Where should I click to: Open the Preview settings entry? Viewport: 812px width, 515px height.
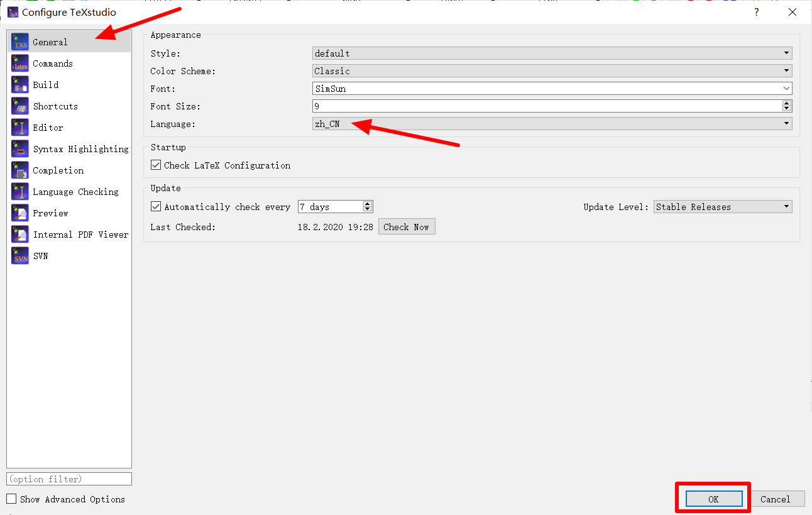pyautogui.click(x=69, y=213)
